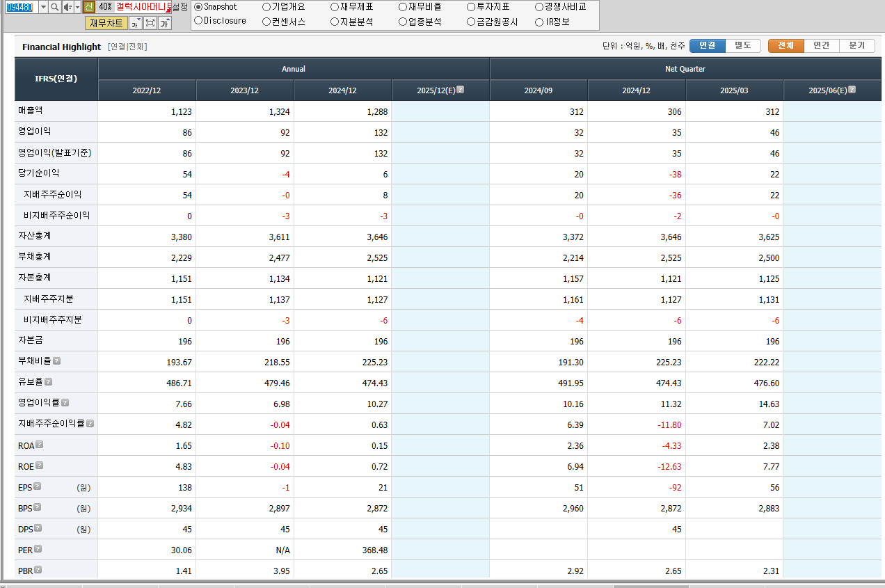Switch to 분기 quarterly tab

pos(857,45)
